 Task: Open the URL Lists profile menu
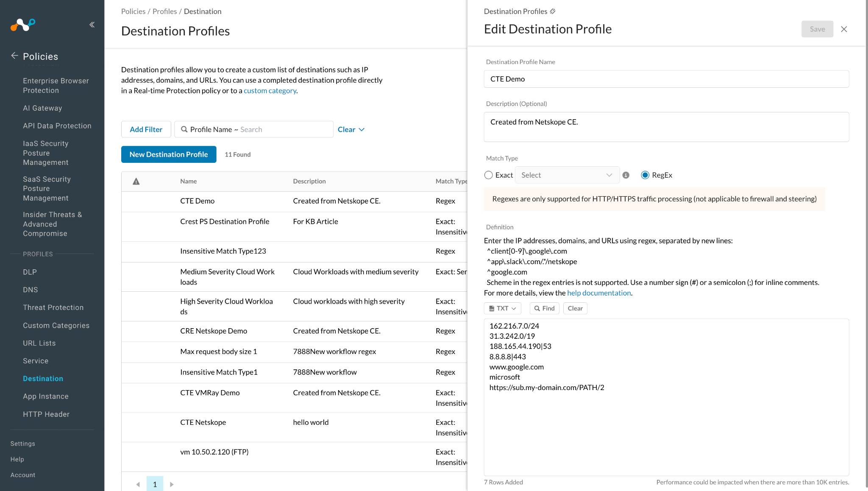click(x=39, y=343)
